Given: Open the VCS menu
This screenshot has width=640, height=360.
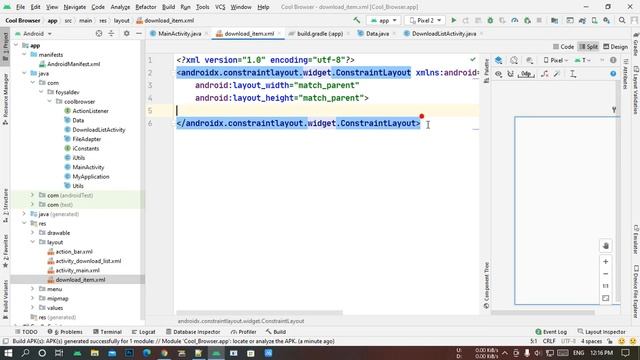Looking at the screenshot, I should 220,7.
